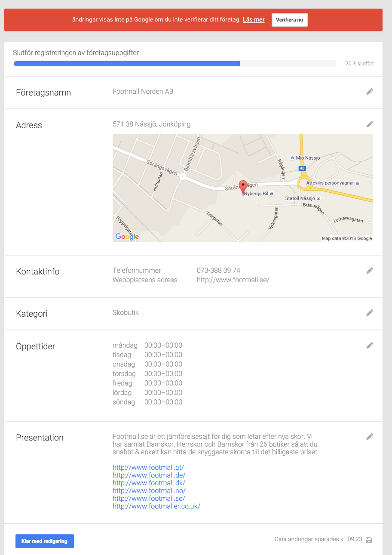392x555 pixels.
Task: Edit the Företagsnamn section with pencil icon
Action: coord(370,91)
